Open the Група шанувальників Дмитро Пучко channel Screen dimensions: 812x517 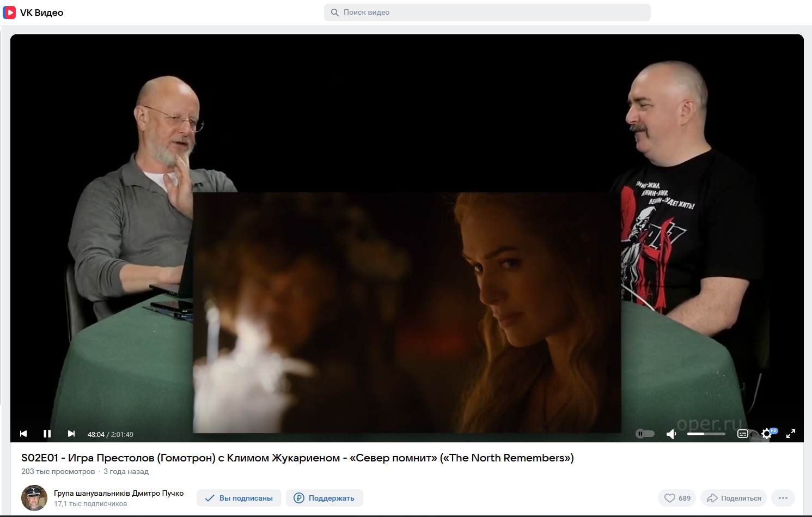pos(119,493)
